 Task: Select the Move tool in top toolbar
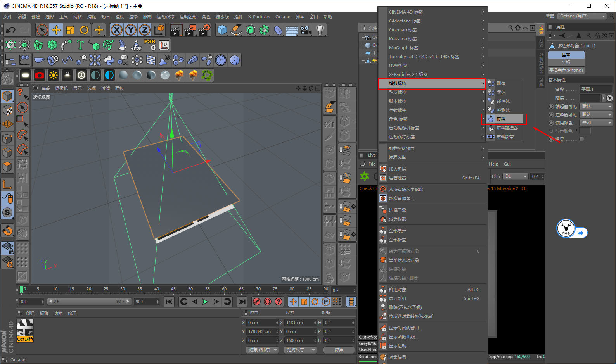(x=56, y=30)
